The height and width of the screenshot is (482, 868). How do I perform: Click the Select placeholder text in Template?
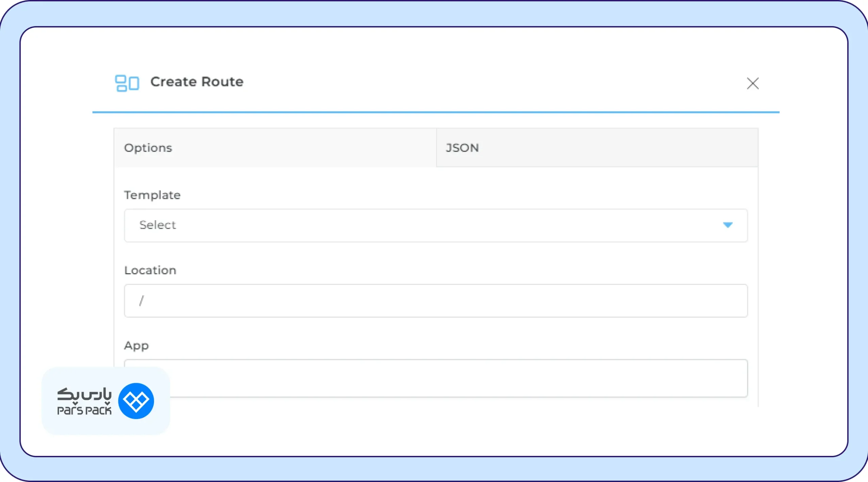(158, 225)
